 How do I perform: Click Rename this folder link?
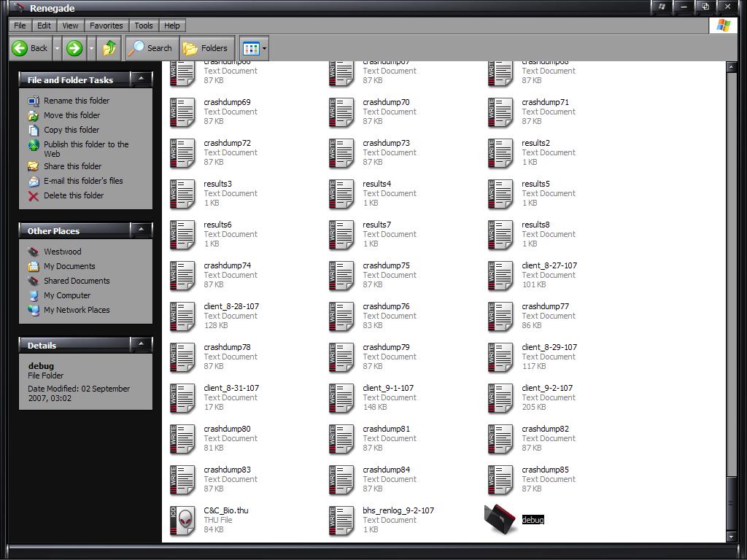click(76, 101)
